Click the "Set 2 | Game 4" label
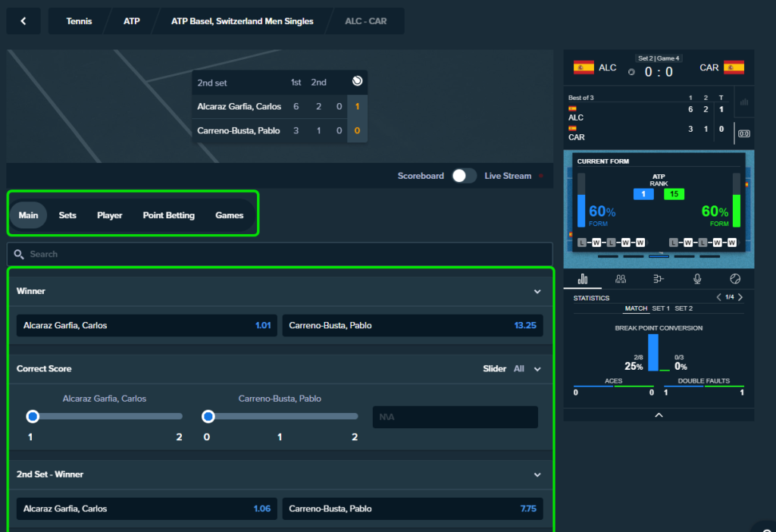 (x=659, y=58)
